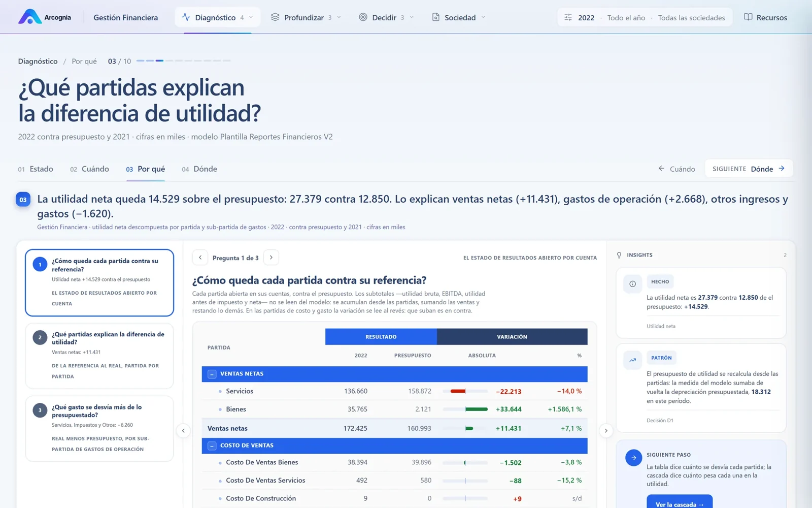Image resolution: width=812 pixels, height=508 pixels.
Task: Go to next question with right chevron
Action: (x=272, y=258)
